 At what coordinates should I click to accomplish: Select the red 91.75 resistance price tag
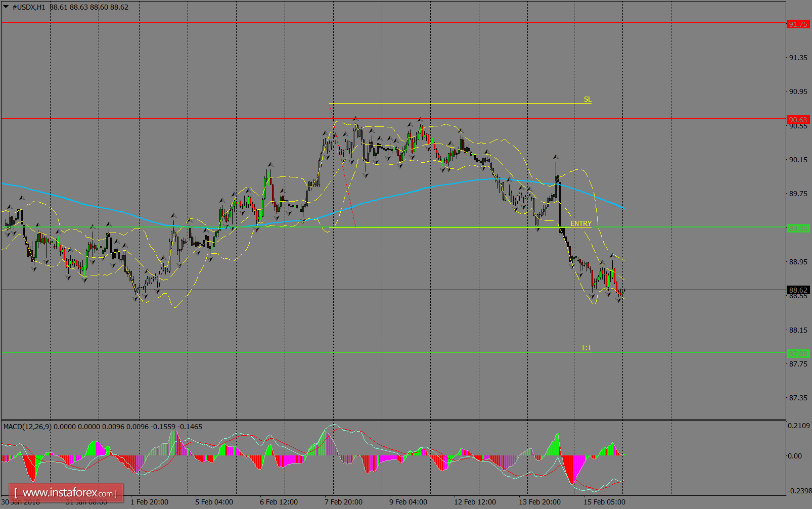click(x=799, y=23)
